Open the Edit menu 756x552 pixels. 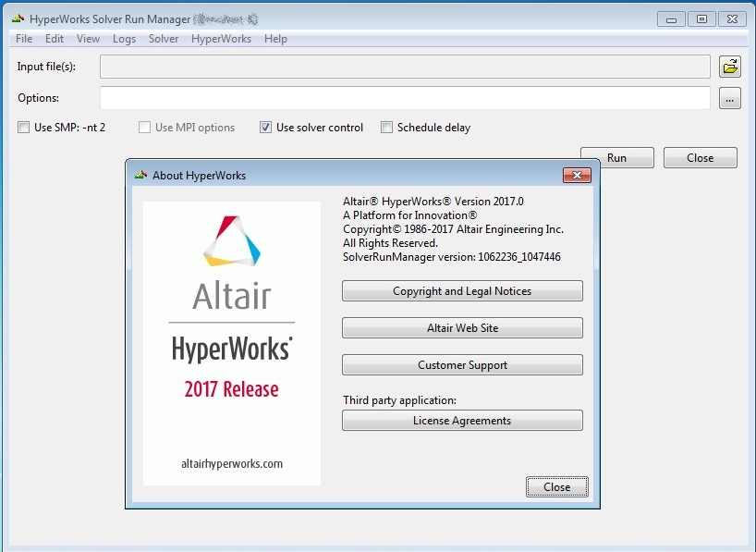[x=55, y=39]
